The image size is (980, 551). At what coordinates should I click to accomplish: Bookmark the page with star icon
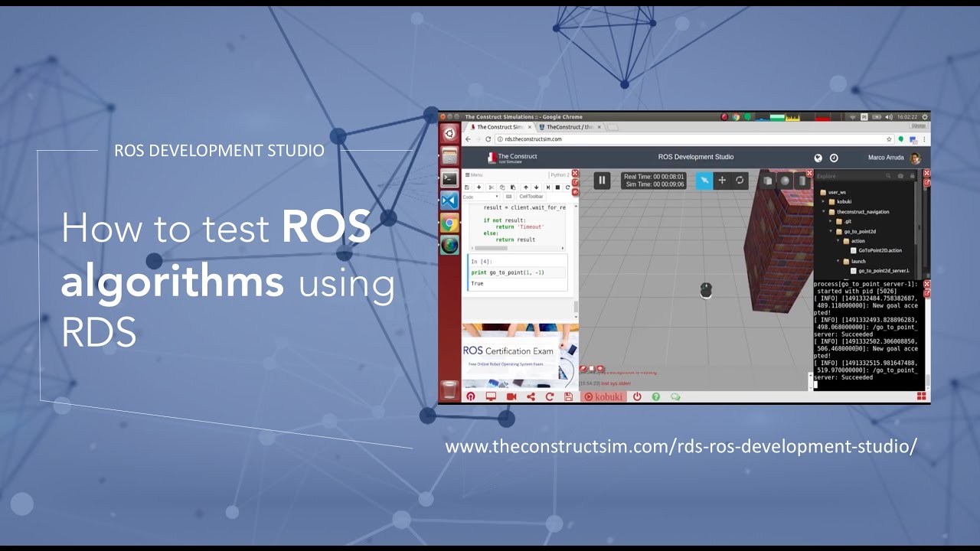coord(889,139)
